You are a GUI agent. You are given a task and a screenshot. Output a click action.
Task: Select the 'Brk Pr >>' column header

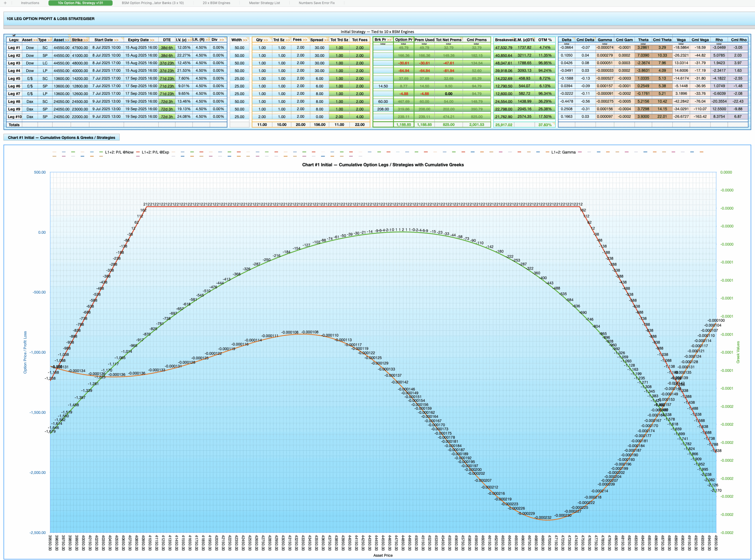(383, 40)
